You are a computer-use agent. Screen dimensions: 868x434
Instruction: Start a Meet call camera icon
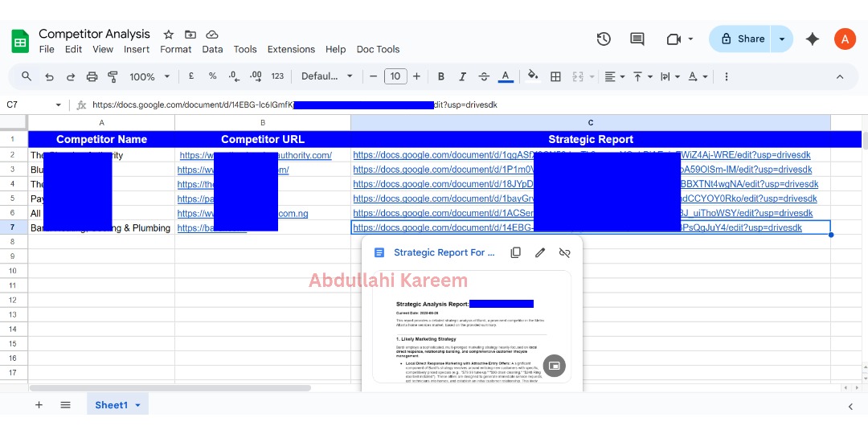pos(674,39)
